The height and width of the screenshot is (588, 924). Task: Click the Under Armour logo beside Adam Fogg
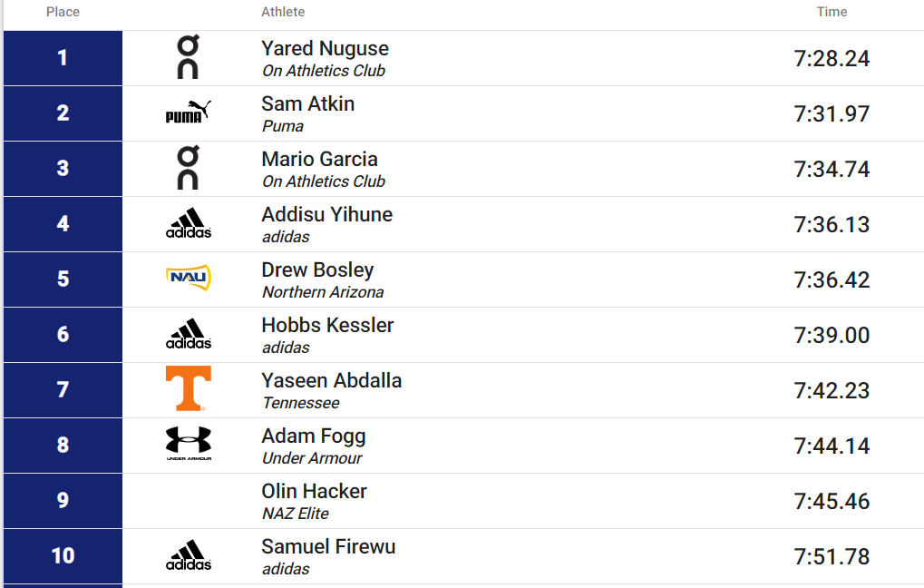(188, 444)
